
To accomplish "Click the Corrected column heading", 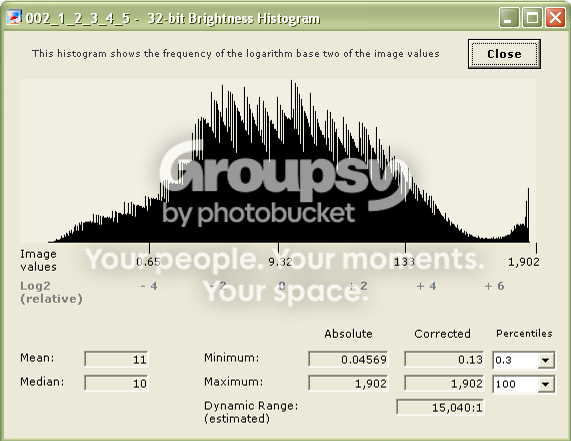I will (x=442, y=334).
